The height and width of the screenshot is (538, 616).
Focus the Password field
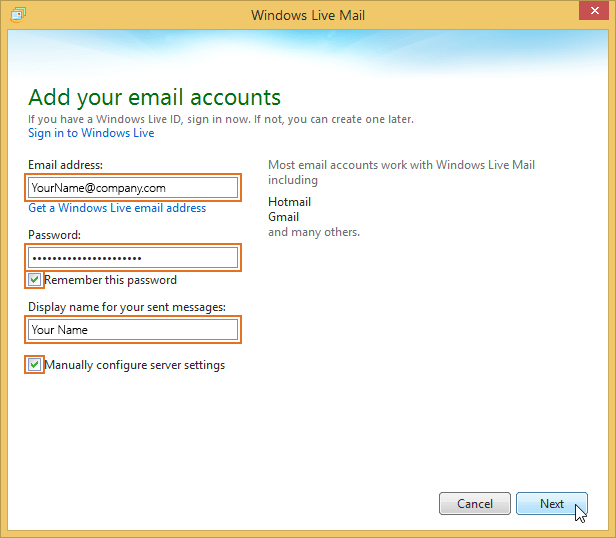tap(133, 258)
